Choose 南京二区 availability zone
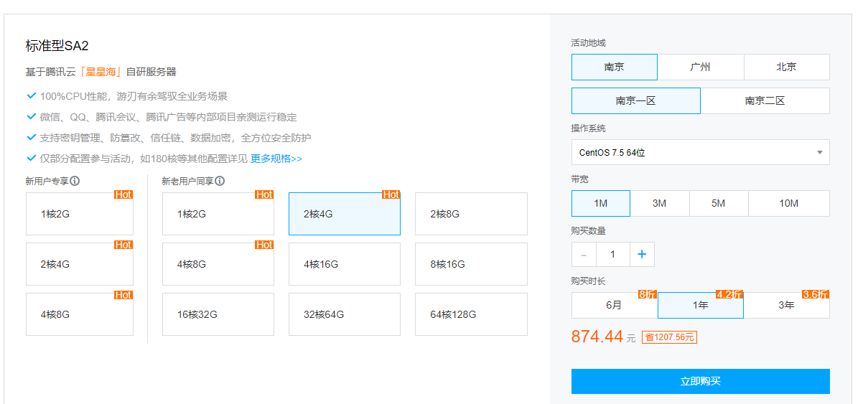Image resolution: width=868 pixels, height=404 pixels. click(765, 100)
